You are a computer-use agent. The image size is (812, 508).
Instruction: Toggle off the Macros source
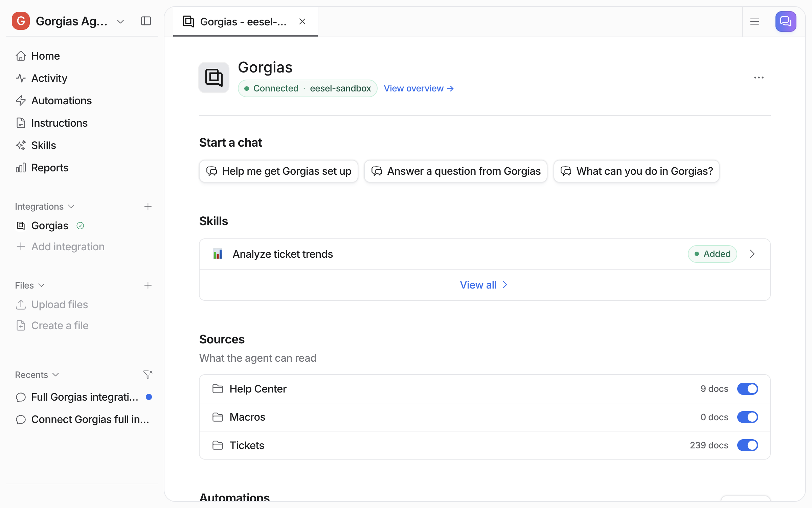747,417
